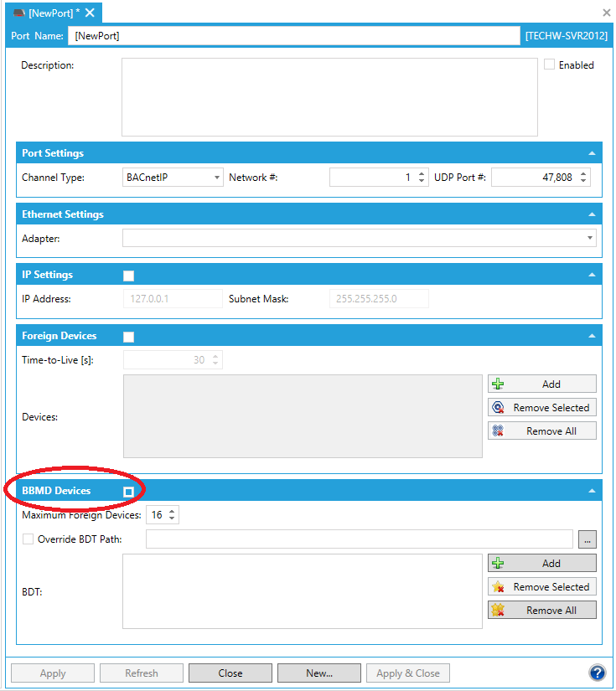616x691 pixels.
Task: Check the Override BDT Path checkbox
Action: pos(28,539)
